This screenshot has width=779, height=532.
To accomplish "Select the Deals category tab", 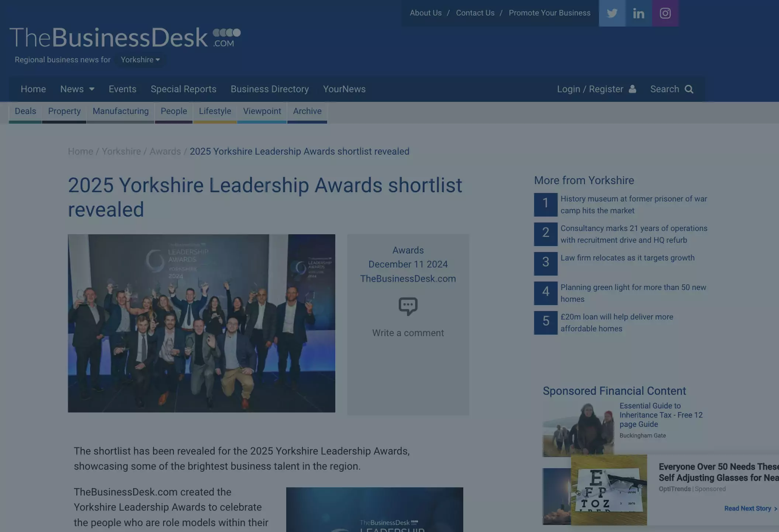I will coord(25,112).
